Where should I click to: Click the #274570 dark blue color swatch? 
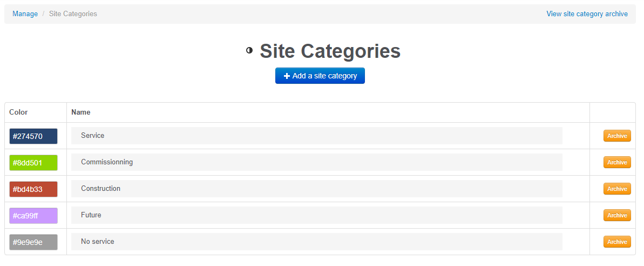33,136
